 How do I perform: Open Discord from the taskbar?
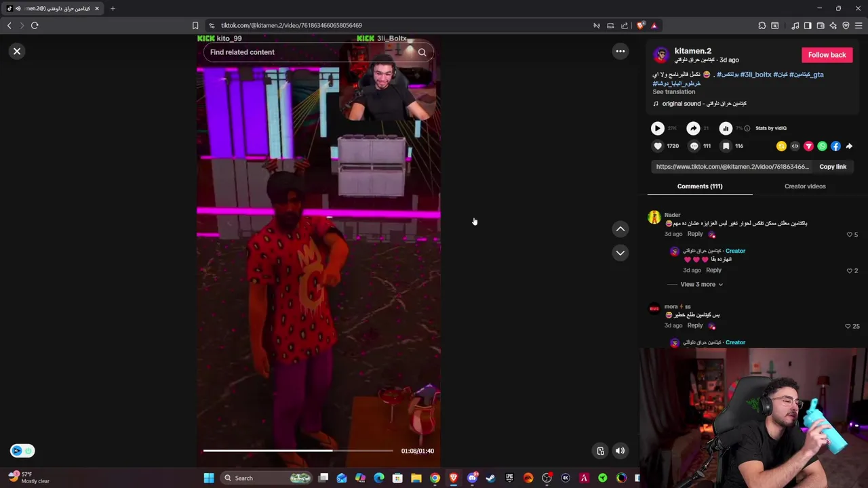[472, 478]
